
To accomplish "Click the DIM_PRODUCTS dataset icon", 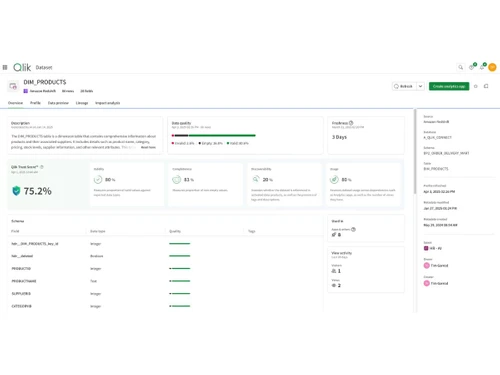I will coord(13,86).
